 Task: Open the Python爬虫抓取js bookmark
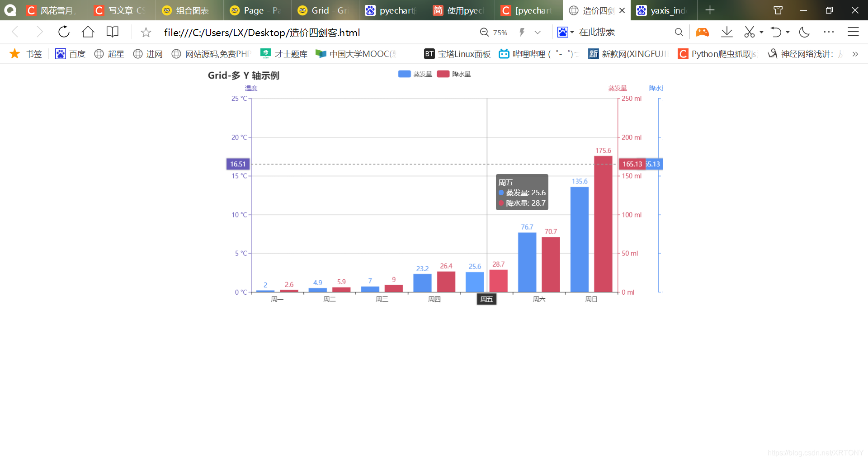pyautogui.click(x=717, y=54)
